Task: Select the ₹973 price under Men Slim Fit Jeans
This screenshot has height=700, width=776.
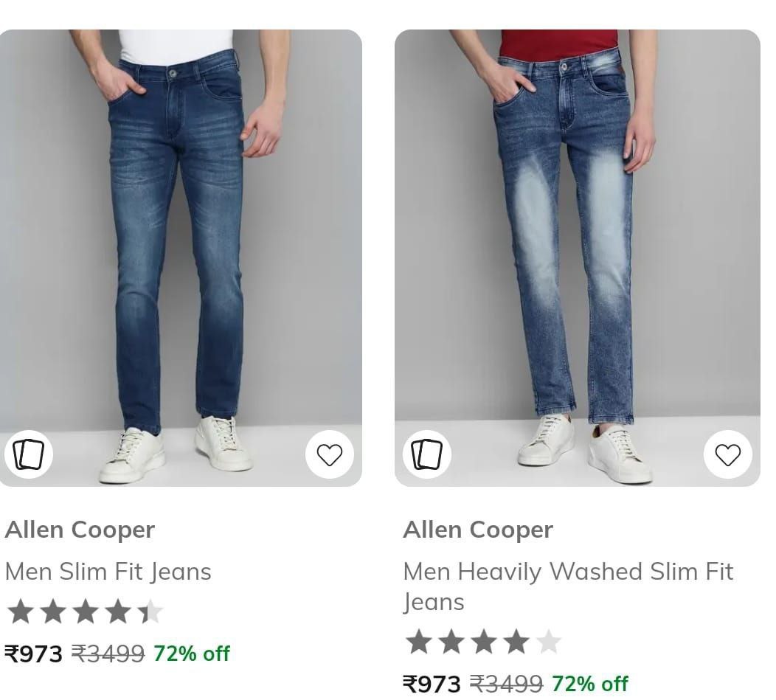Action: (32, 653)
